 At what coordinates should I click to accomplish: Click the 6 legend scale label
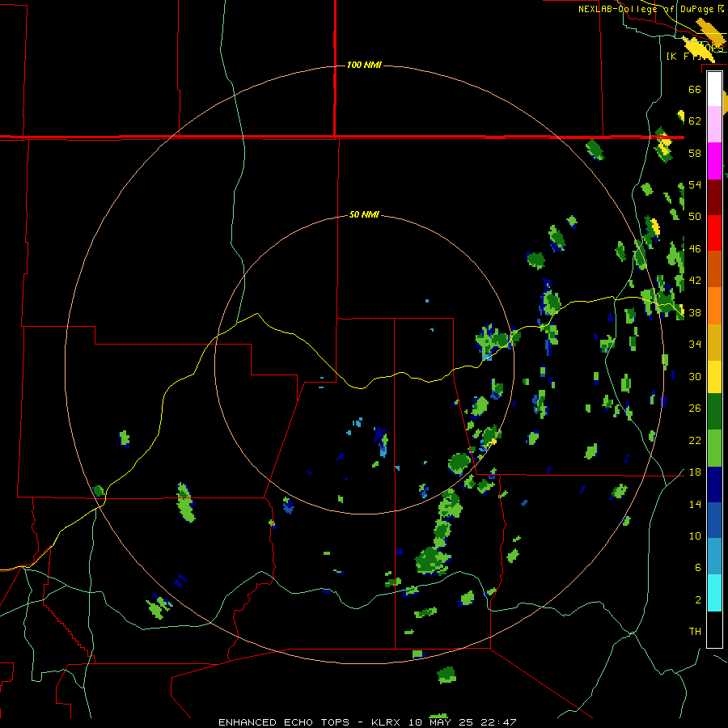[697, 567]
